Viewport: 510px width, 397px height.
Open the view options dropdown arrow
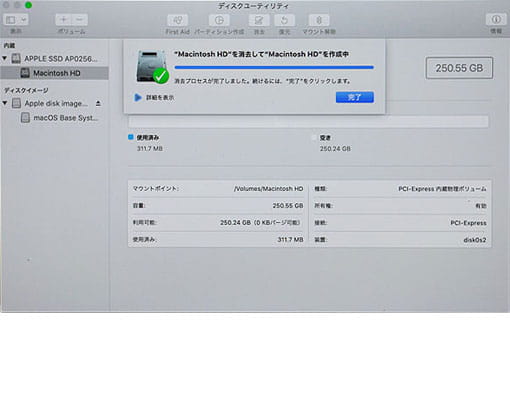click(x=23, y=20)
